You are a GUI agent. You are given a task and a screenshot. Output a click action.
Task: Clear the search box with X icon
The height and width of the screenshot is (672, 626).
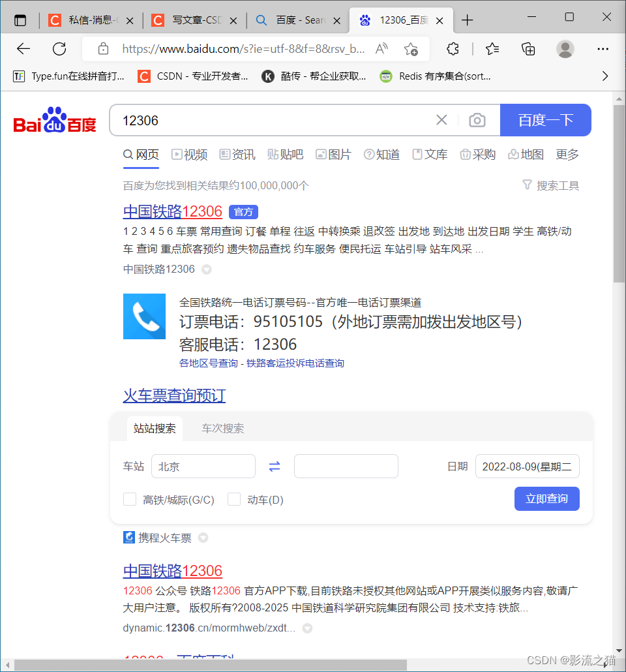pos(441,120)
